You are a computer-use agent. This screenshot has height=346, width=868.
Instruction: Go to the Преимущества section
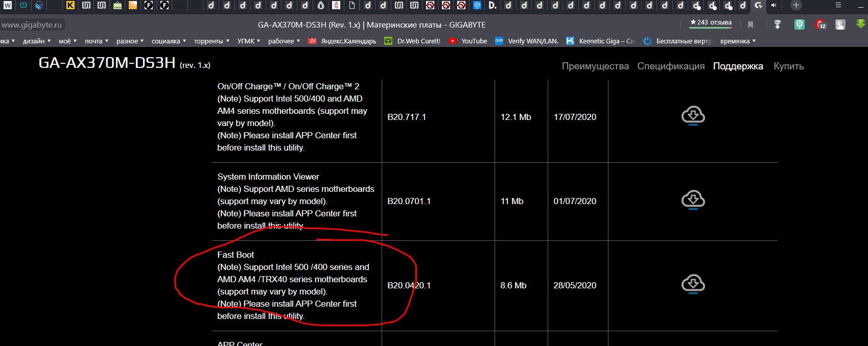click(x=595, y=66)
